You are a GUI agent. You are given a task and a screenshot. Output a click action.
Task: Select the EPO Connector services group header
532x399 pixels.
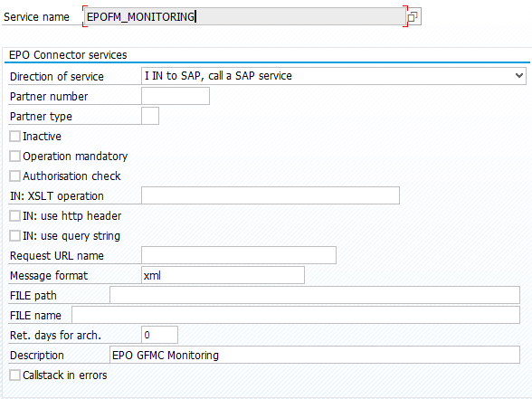68,55
